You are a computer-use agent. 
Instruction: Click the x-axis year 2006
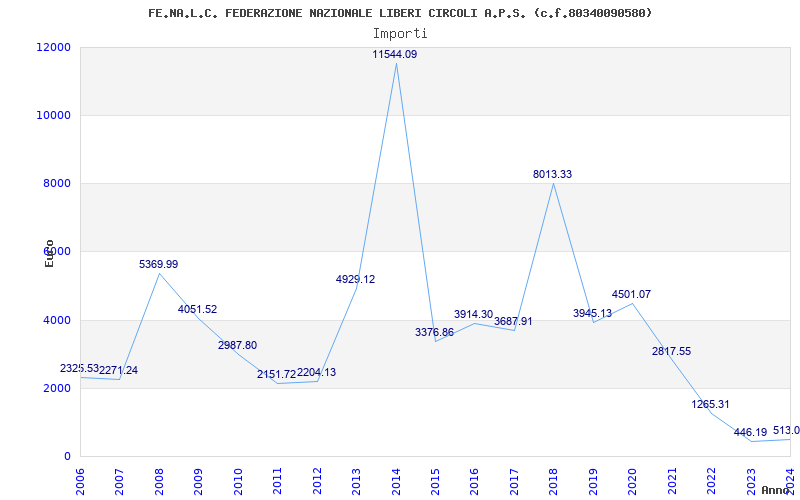pyautogui.click(x=80, y=481)
